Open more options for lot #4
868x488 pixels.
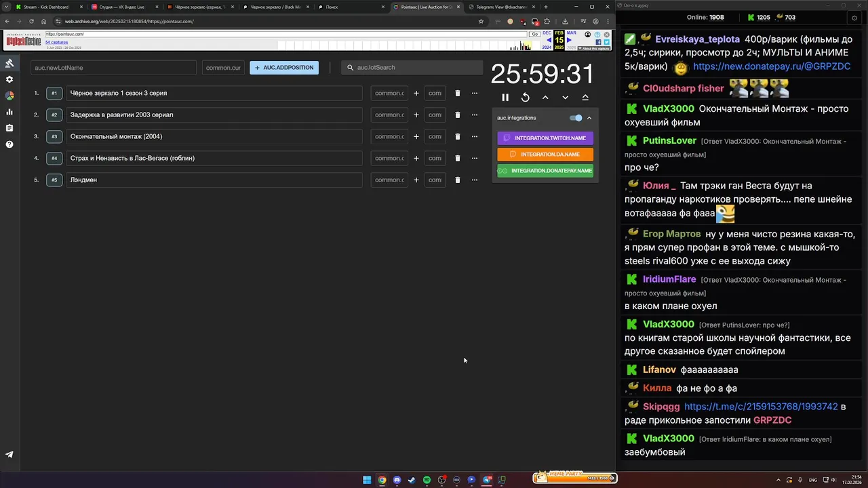tap(475, 158)
